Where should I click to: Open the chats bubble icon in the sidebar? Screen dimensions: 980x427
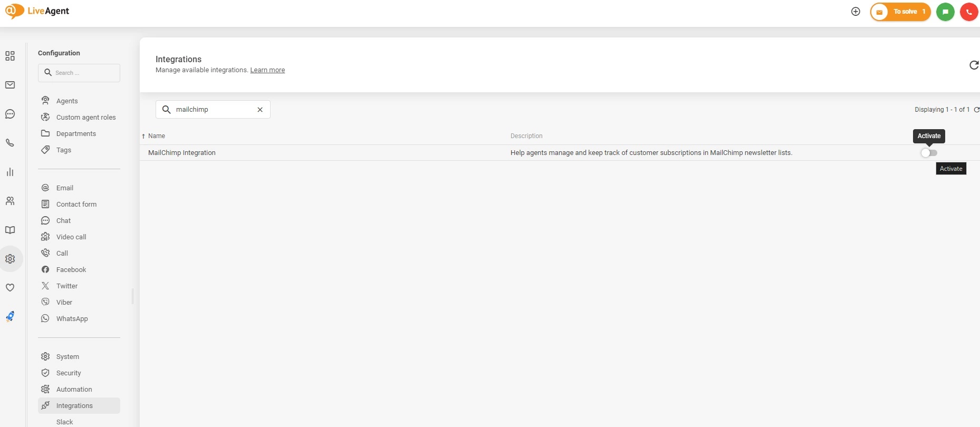pos(10,114)
